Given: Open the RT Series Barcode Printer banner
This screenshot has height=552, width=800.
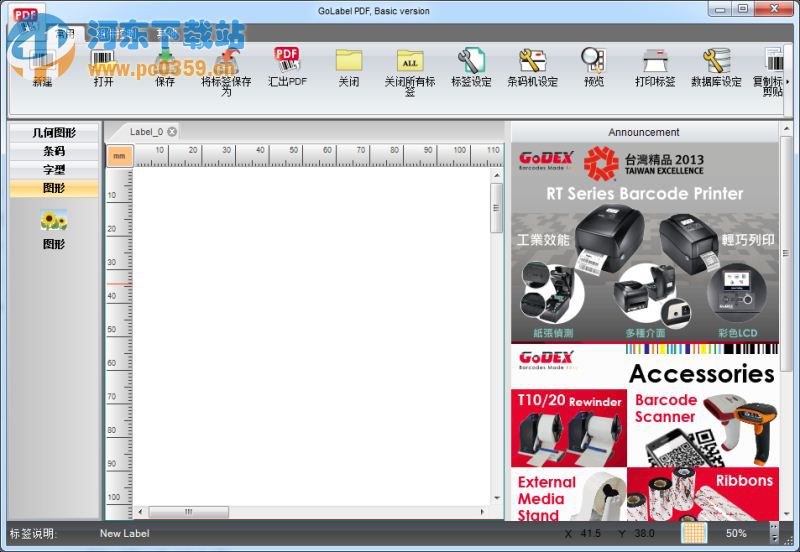Looking at the screenshot, I should pos(645,243).
